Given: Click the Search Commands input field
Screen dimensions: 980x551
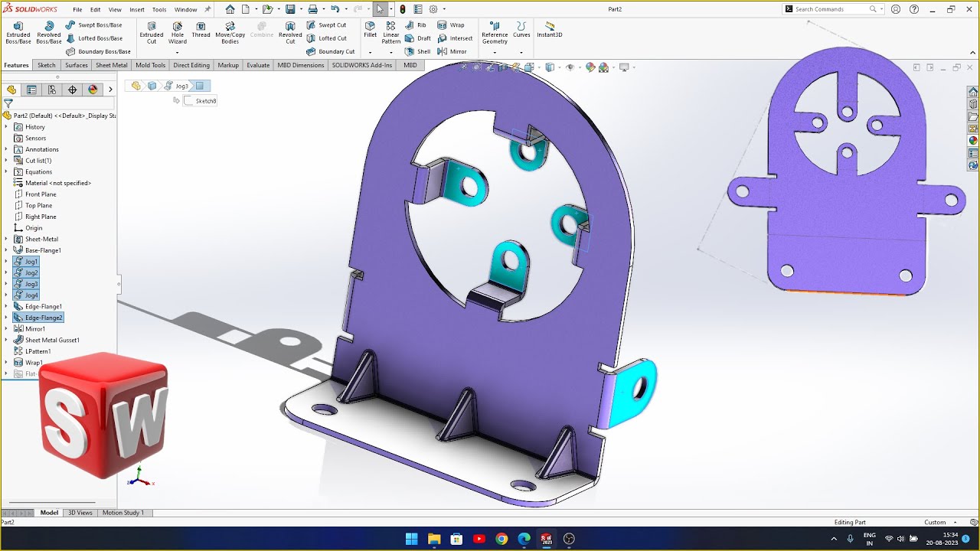Looking at the screenshot, I should tap(830, 9).
